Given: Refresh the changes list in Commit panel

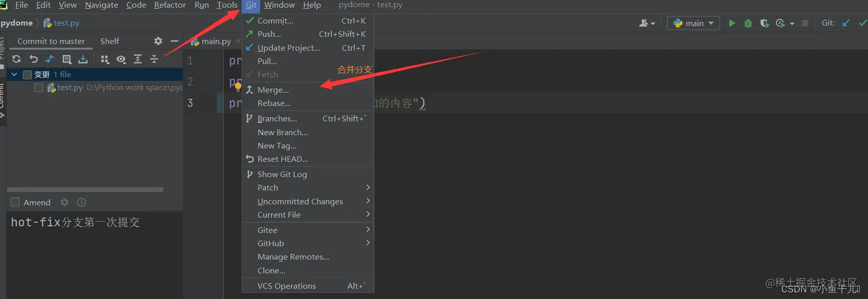Looking at the screenshot, I should (17, 59).
